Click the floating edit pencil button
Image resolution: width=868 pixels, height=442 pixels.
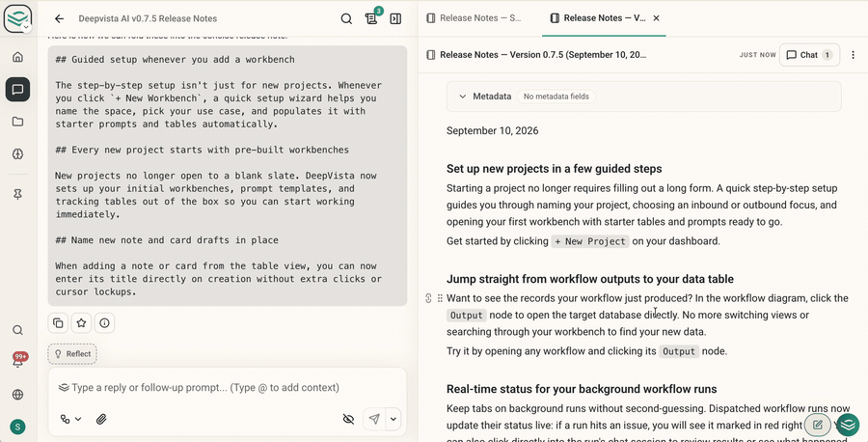[x=818, y=426]
